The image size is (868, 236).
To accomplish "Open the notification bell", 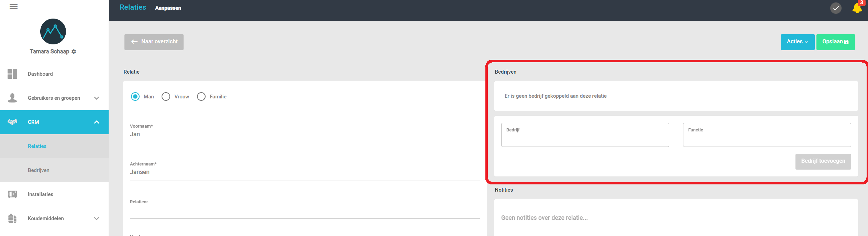I will (857, 8).
